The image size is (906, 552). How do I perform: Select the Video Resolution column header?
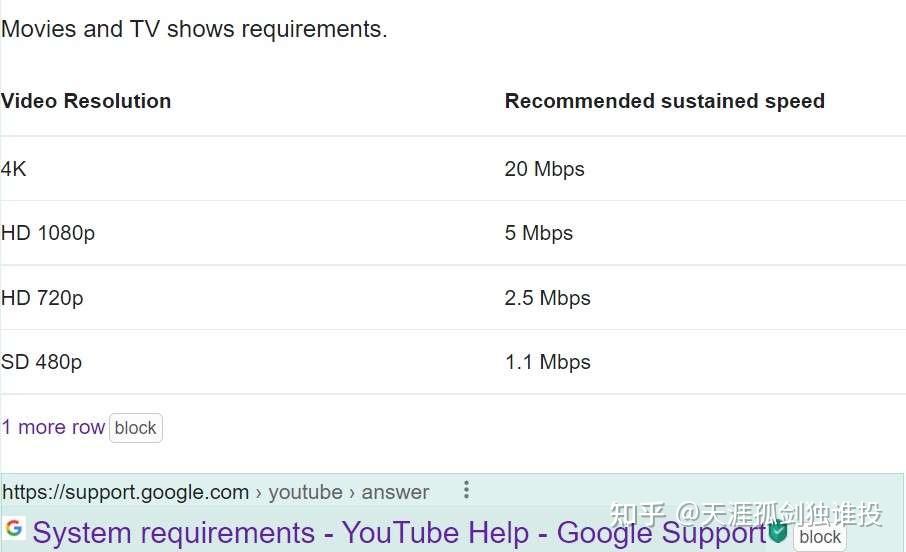click(x=86, y=101)
